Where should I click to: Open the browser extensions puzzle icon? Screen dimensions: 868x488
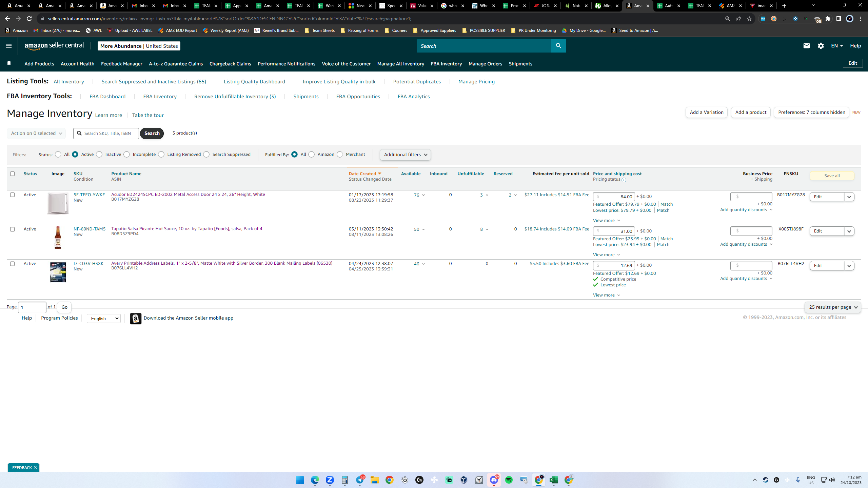click(828, 19)
